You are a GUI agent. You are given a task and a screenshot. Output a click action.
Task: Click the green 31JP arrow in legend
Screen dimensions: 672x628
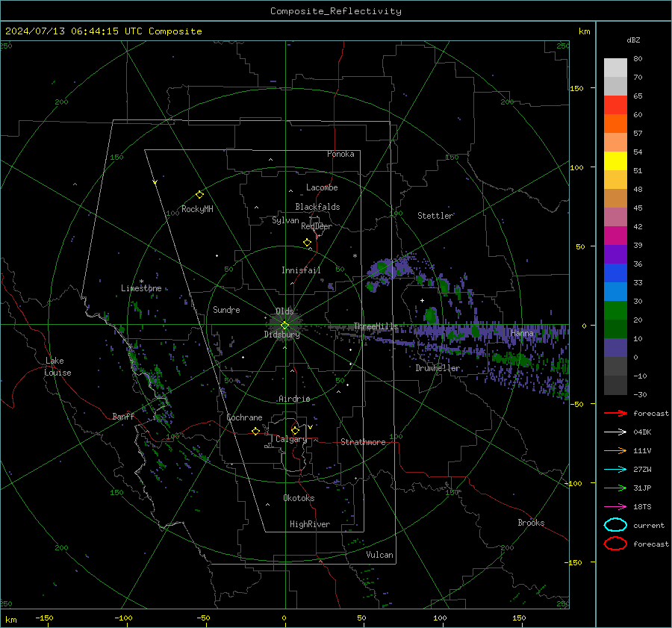click(x=615, y=488)
